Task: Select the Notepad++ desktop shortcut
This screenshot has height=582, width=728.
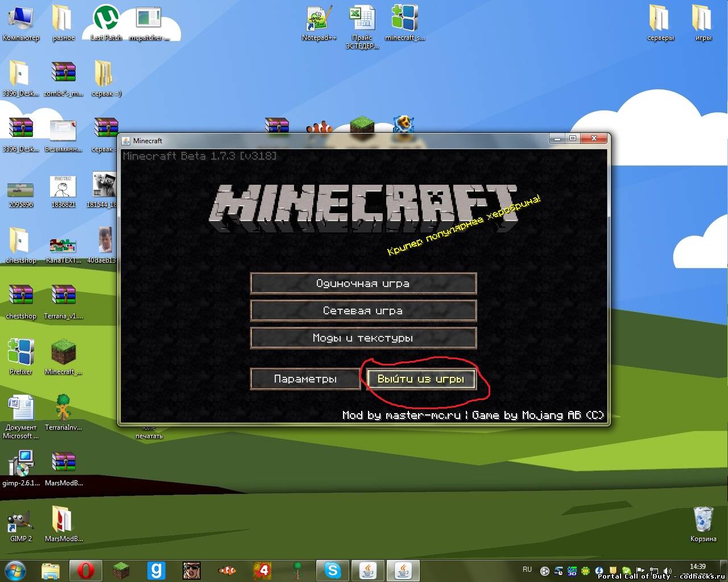Action: pyautogui.click(x=319, y=24)
